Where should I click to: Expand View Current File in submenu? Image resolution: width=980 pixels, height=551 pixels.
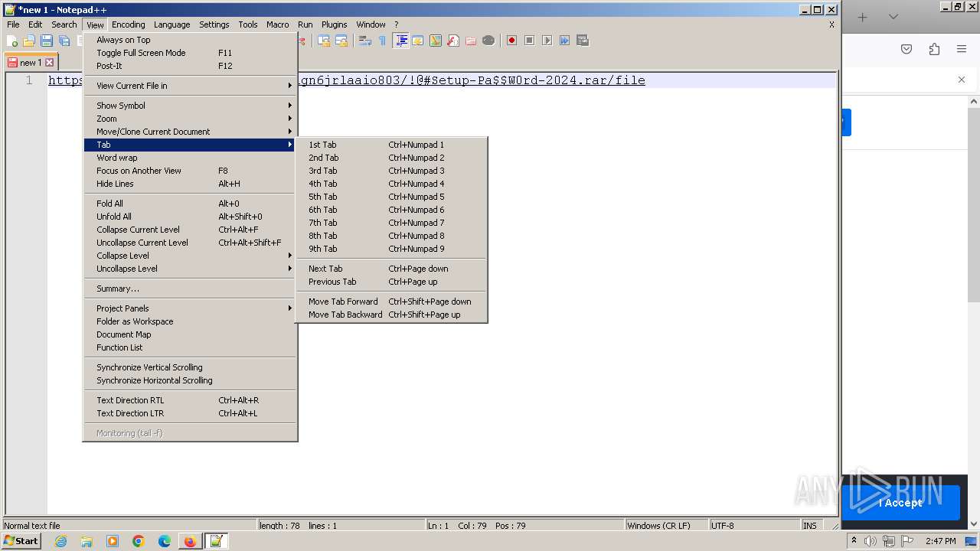(x=190, y=86)
